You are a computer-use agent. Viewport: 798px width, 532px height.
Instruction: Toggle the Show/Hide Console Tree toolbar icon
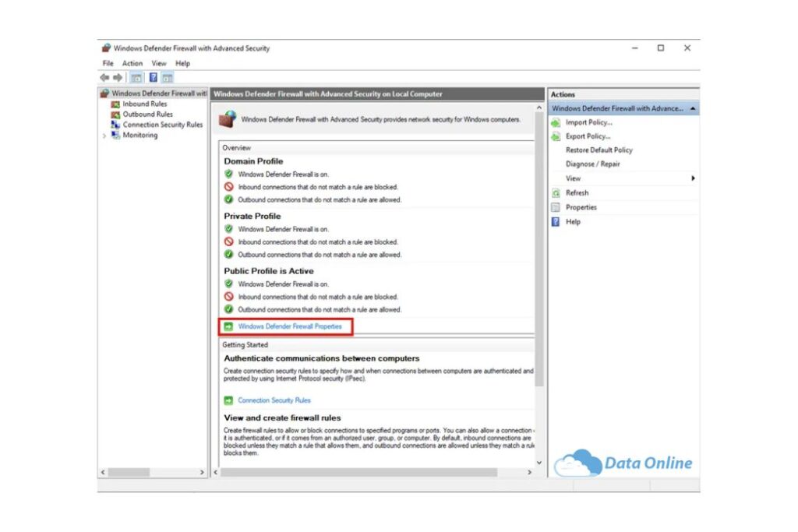(x=136, y=77)
